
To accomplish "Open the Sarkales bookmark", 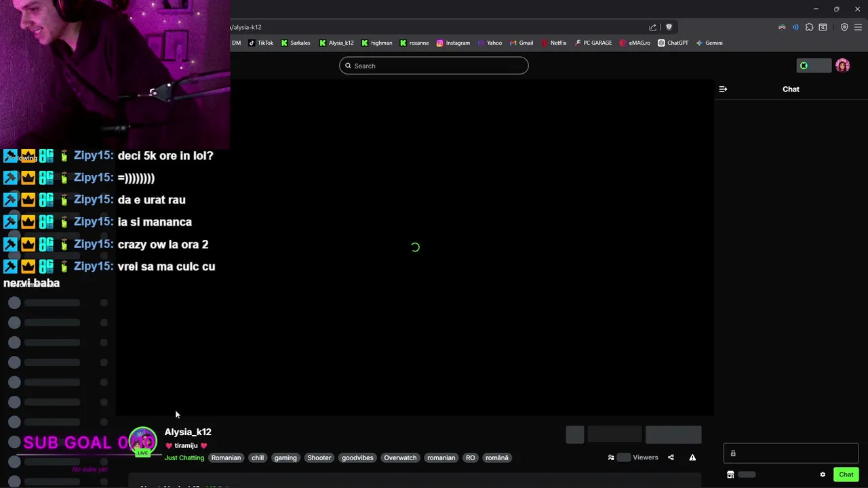I will (295, 43).
